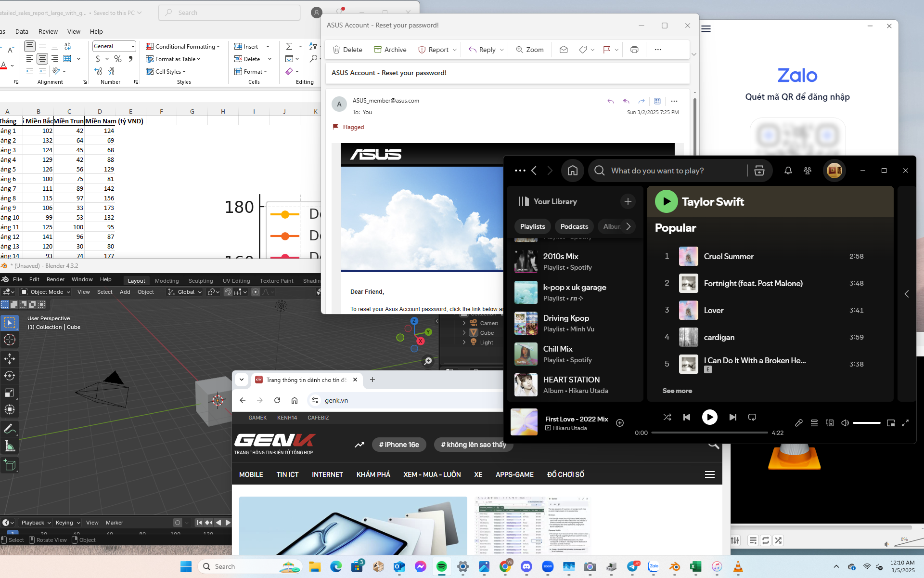The height and width of the screenshot is (578, 924).
Task: Select the Rotate tool in Blender
Action: coord(10,376)
